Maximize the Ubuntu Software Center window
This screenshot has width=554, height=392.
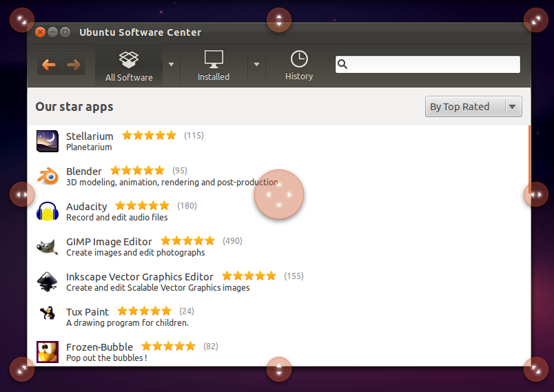[65, 32]
